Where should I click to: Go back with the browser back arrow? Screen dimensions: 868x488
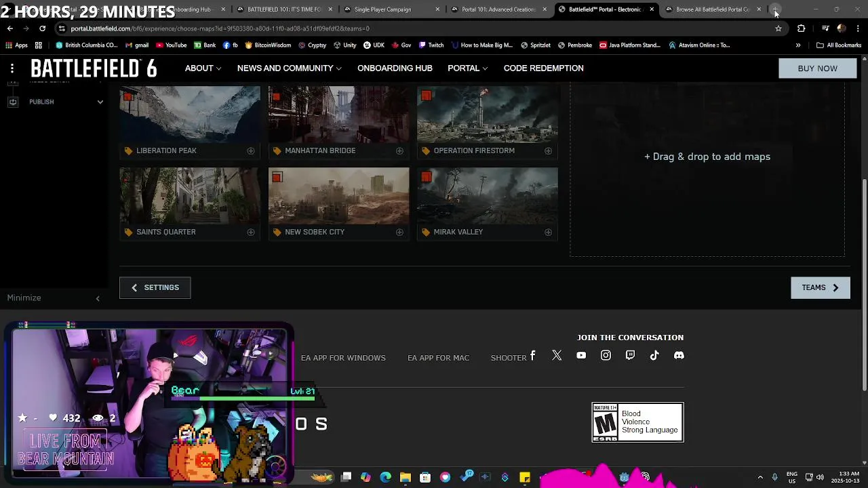click(10, 28)
